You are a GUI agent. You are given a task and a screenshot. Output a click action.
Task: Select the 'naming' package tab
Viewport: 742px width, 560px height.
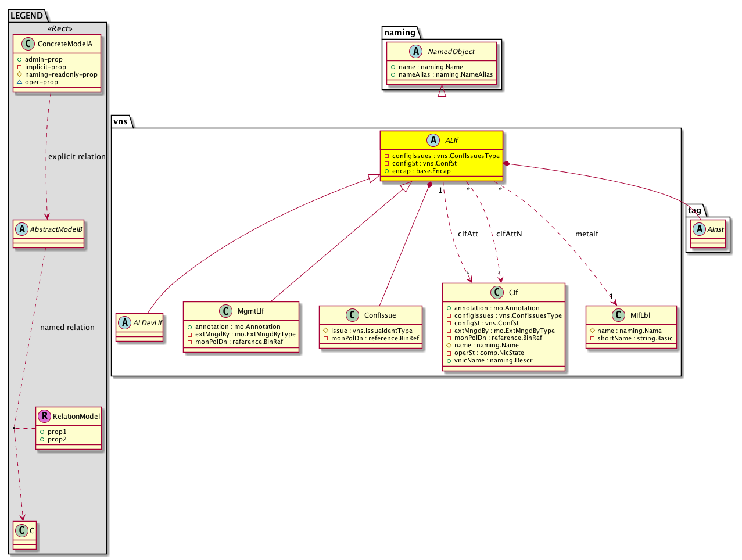[x=400, y=33]
